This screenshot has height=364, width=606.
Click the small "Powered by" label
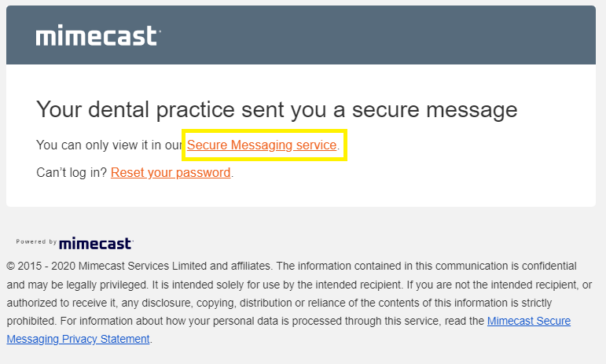[36, 242]
